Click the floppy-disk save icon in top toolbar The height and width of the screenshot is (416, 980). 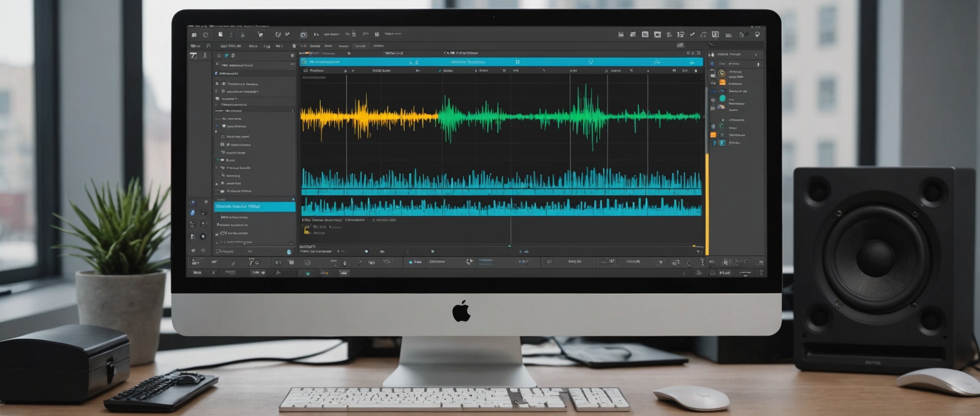click(x=377, y=34)
